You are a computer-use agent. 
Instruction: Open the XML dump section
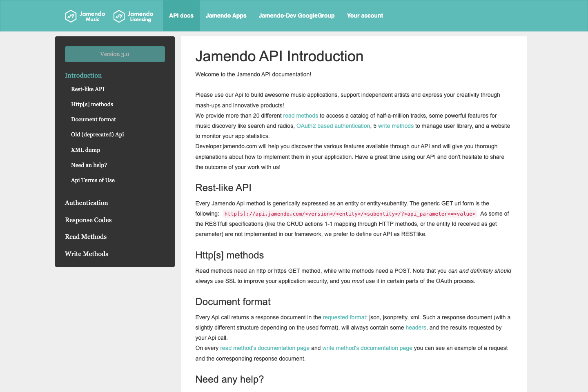[85, 150]
